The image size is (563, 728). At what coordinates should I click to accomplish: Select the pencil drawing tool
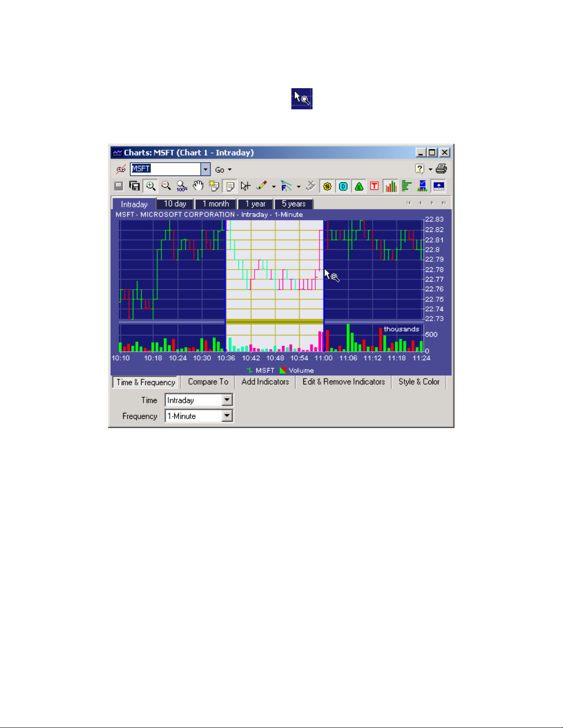[x=262, y=186]
